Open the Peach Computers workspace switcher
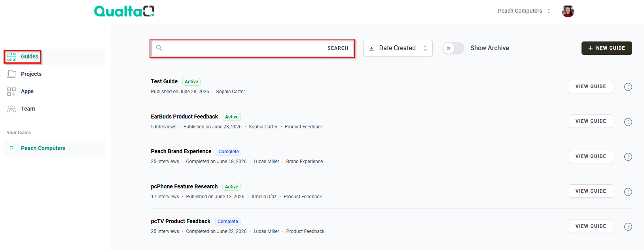Screen dimensions: 644x250 coord(524,11)
